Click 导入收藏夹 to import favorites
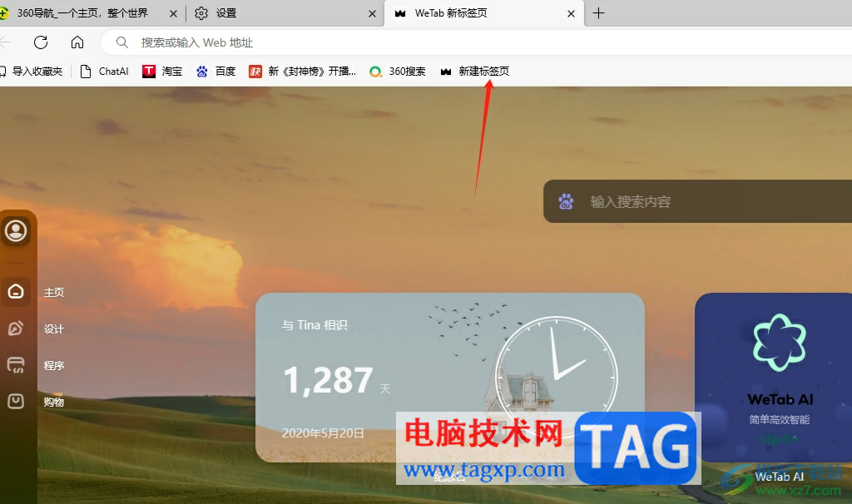Viewport: 852px width, 504px height. coord(33,72)
